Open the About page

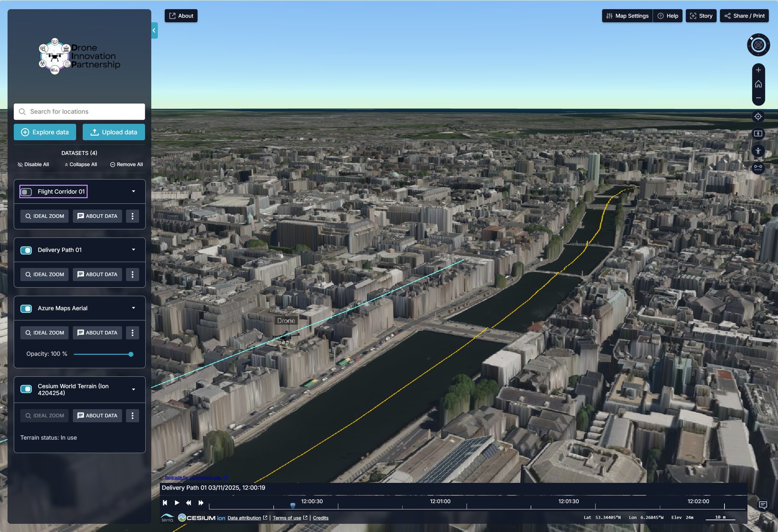(x=181, y=16)
